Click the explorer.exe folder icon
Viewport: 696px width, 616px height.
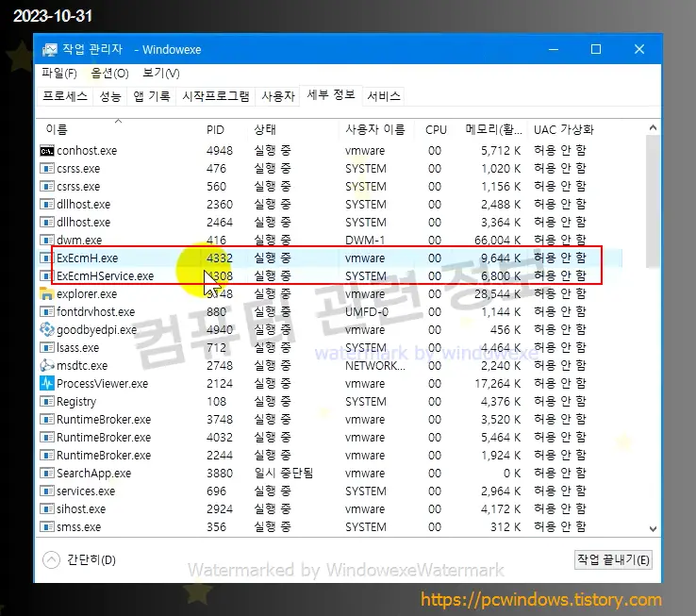click(x=46, y=293)
